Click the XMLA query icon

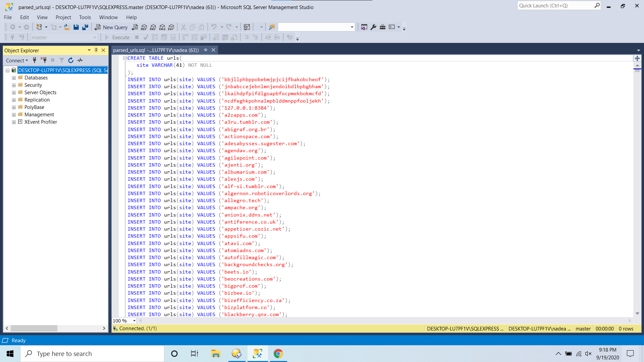click(162, 27)
